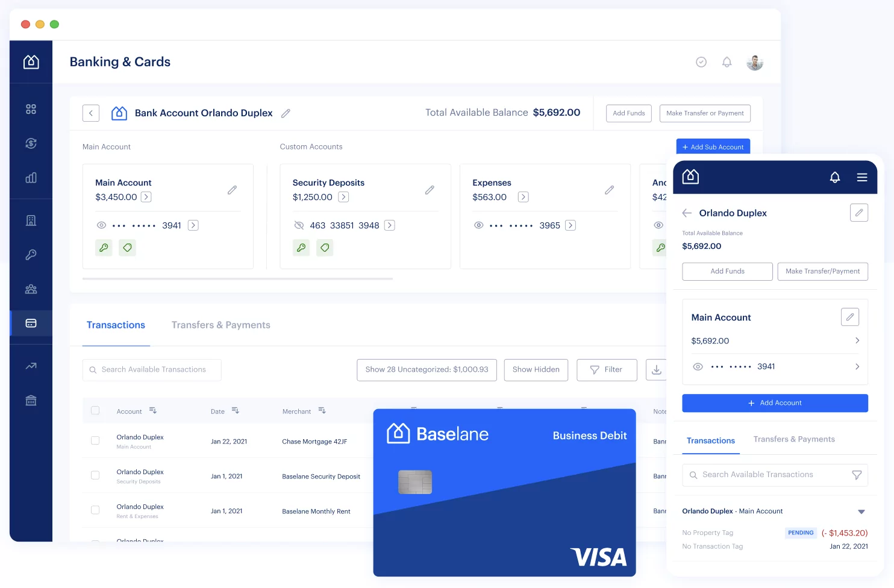Check Baselane Monthly Rent transaction row

pyautogui.click(x=95, y=510)
